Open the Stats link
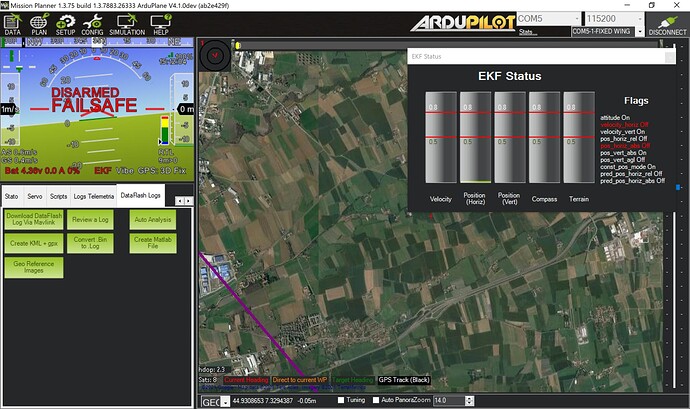This screenshot has height=409, width=690. point(526,32)
